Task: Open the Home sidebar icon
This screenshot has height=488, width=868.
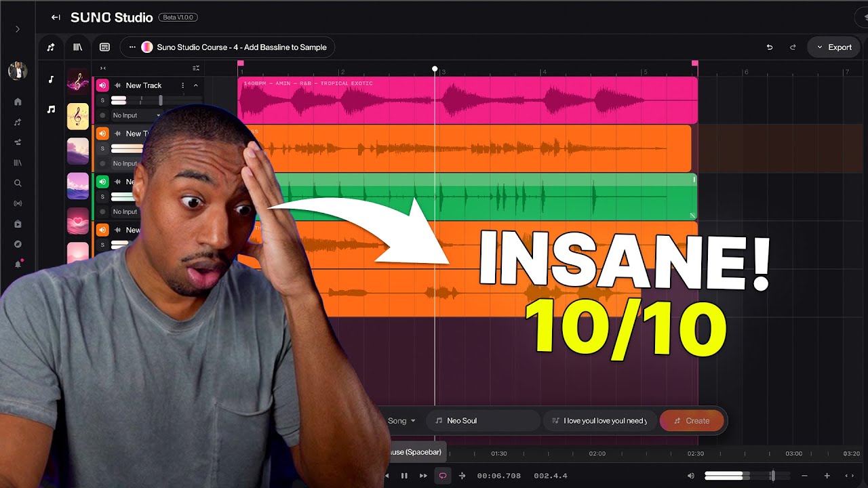Action: click(x=18, y=102)
